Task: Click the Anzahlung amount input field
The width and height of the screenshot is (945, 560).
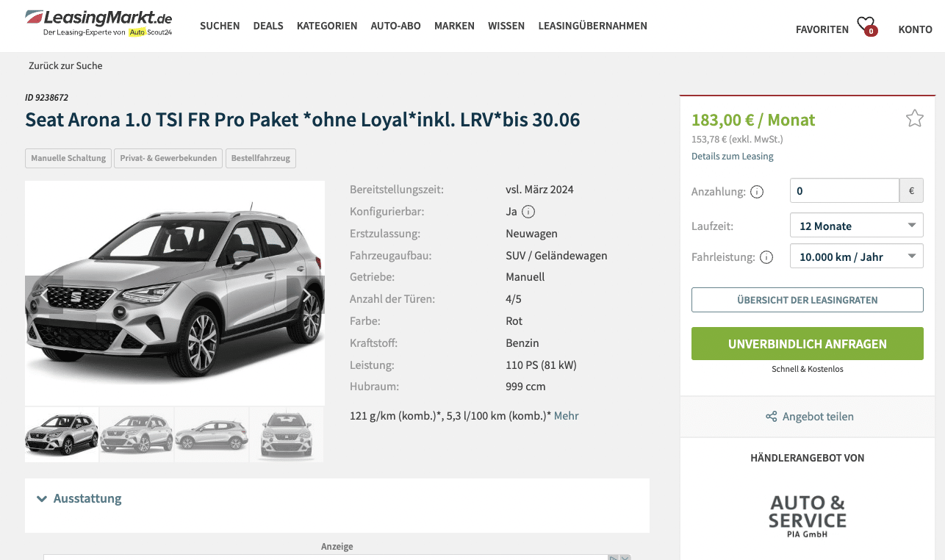Action: click(x=844, y=190)
